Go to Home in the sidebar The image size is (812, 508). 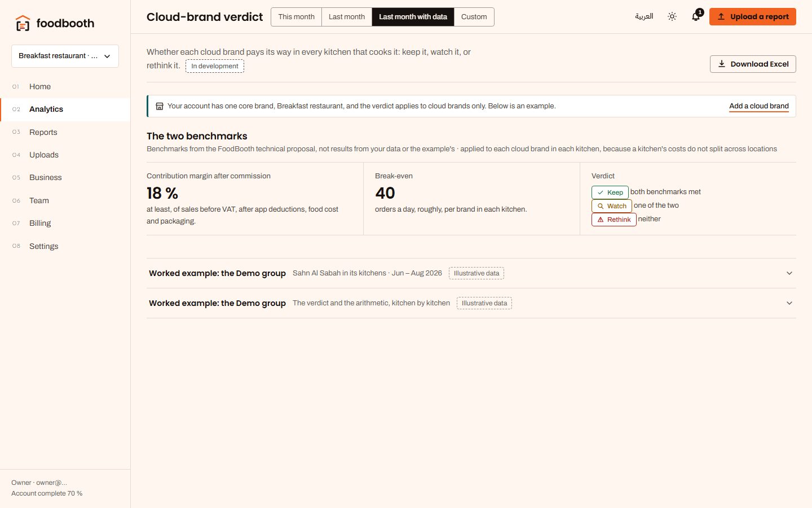pyautogui.click(x=65, y=86)
